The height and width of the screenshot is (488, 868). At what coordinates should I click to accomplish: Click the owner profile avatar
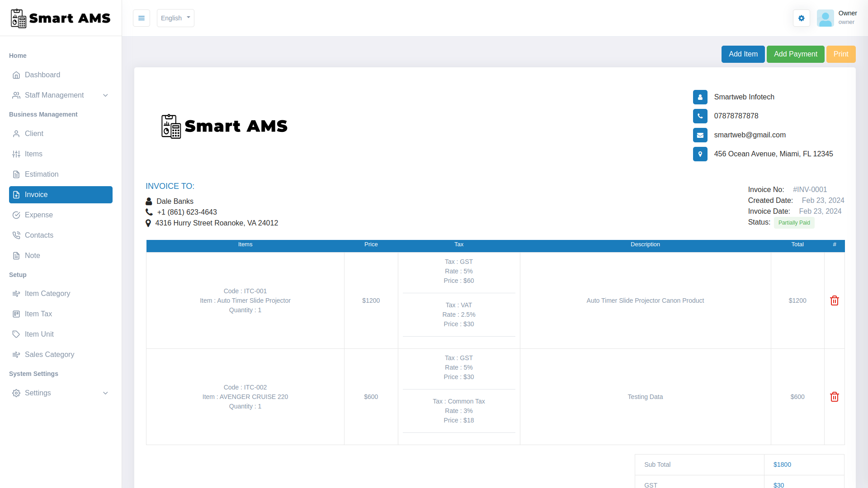tap(826, 18)
